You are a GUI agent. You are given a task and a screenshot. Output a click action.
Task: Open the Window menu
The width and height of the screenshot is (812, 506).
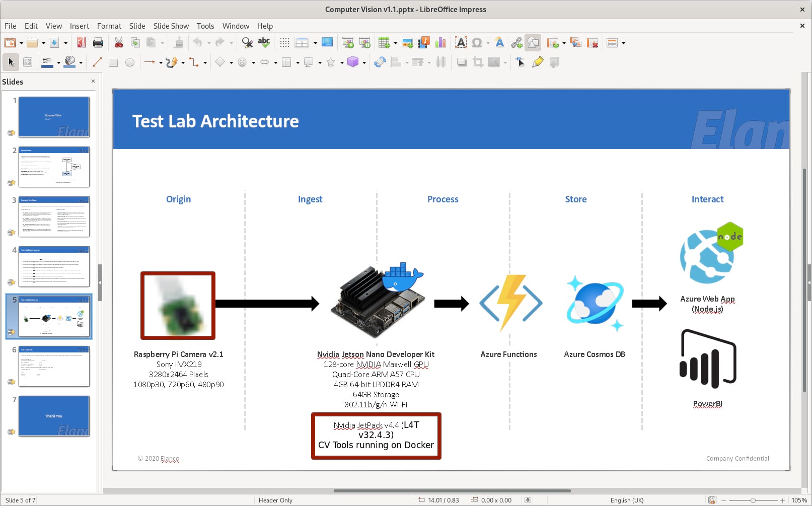tap(236, 26)
